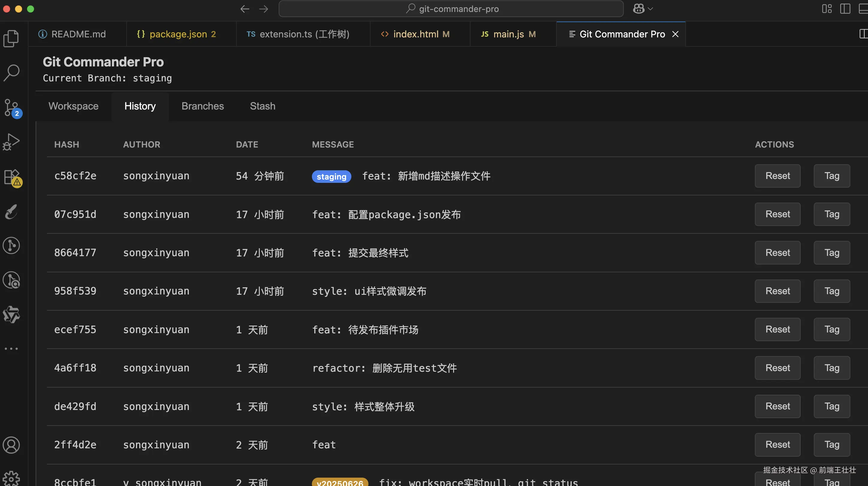Viewport: 868px width, 486px height.
Task: Reset to commit c58cf2e
Action: [777, 176]
